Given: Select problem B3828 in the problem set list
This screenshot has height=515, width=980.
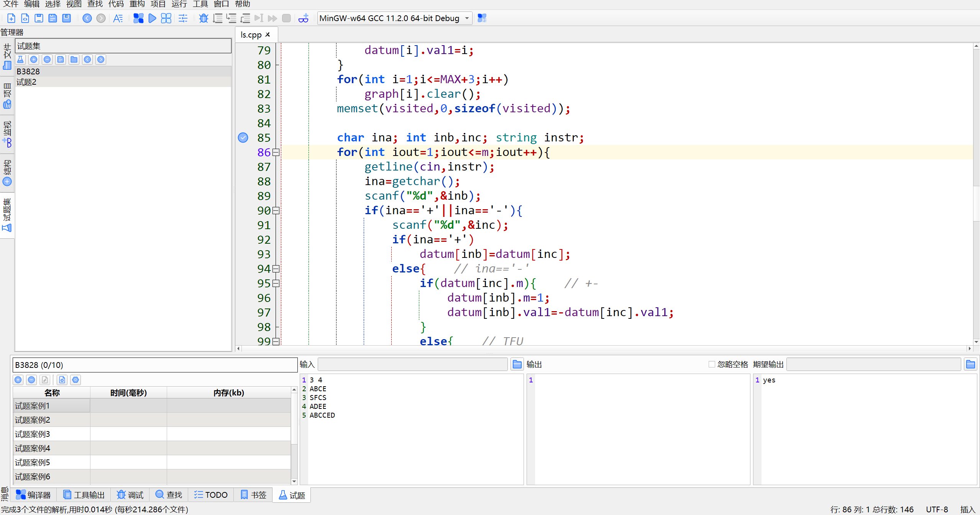Looking at the screenshot, I should pos(123,72).
